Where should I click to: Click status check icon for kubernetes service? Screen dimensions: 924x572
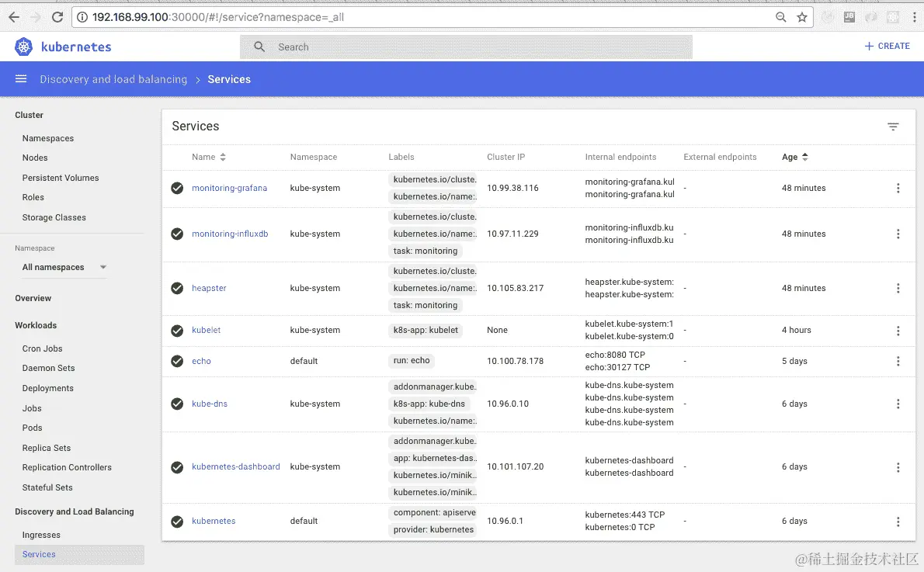click(x=177, y=522)
